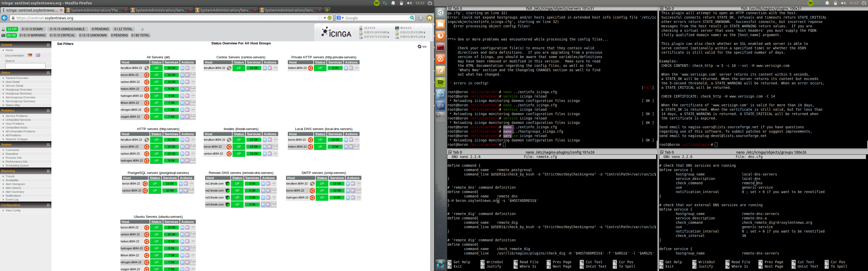Bookmark page with star icon in URL bar

click(320, 18)
